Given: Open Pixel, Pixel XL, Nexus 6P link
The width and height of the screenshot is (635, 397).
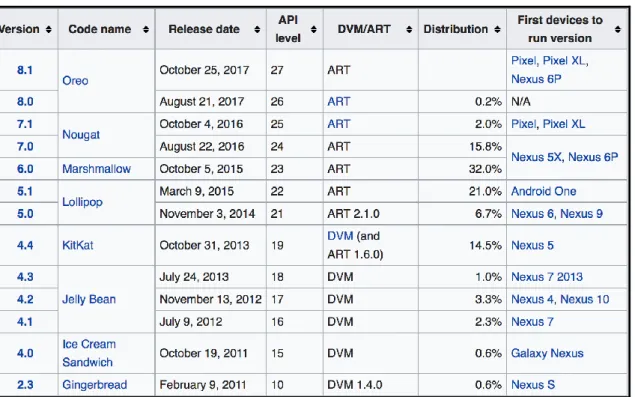Looking at the screenshot, I should coord(549,70).
